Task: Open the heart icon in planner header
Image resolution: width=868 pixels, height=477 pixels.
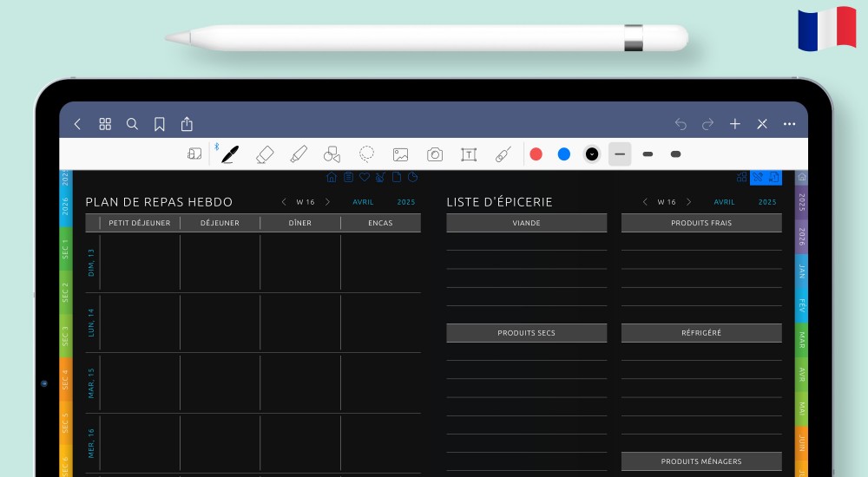Action: [365, 177]
